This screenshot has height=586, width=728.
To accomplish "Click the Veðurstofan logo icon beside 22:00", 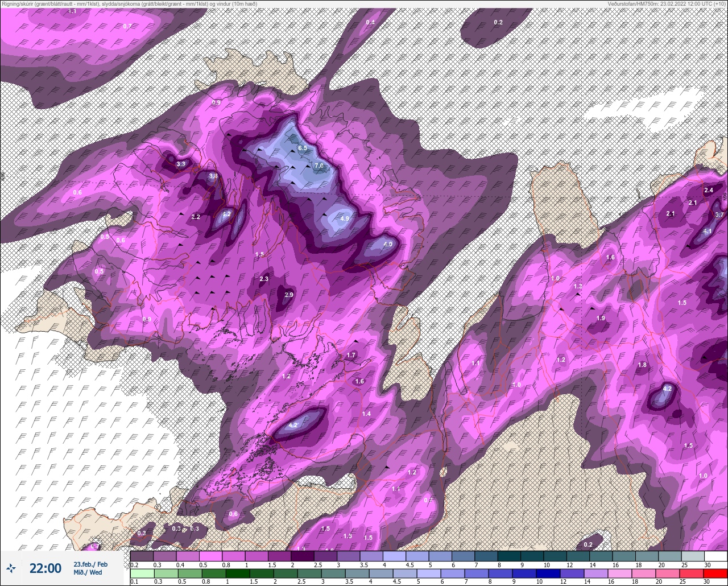I will coord(11,568).
